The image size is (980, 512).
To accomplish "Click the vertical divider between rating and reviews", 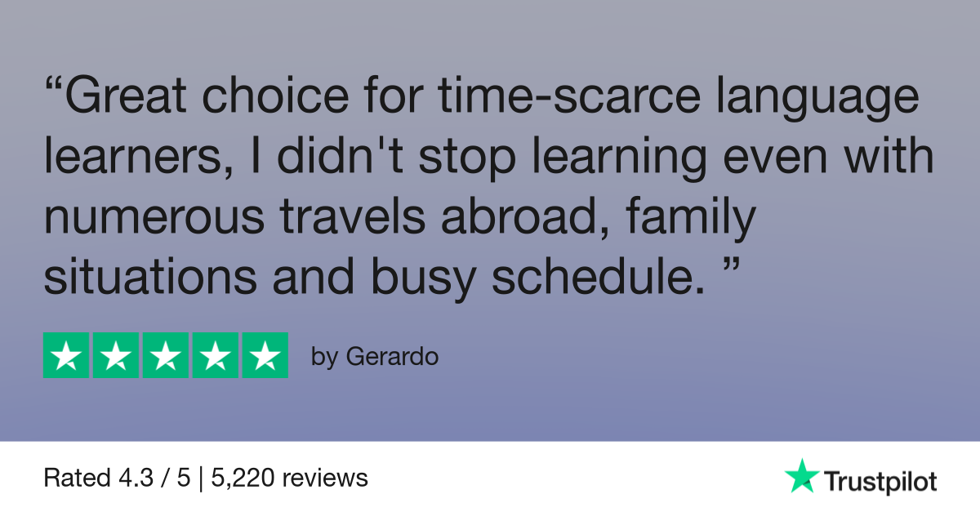I will 198,478.
